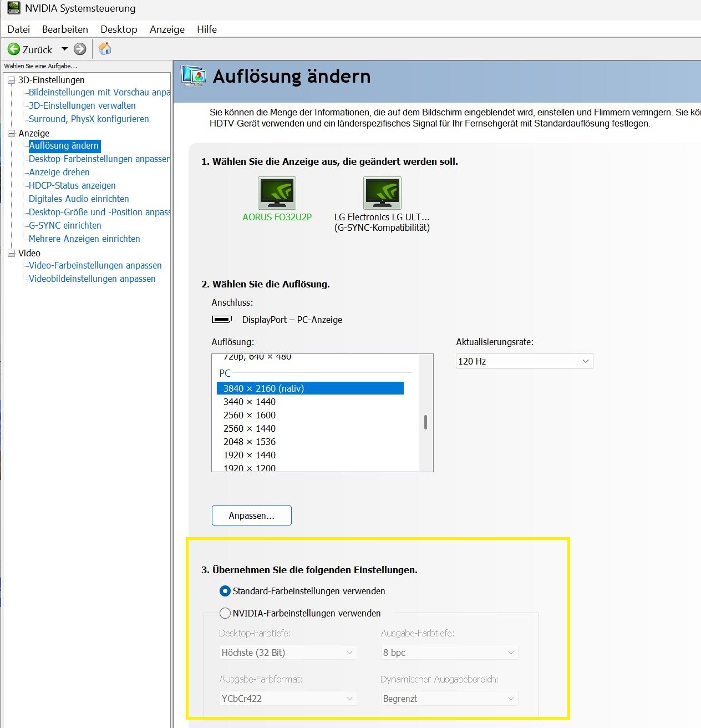Select NVIDIA-Farbeinstellungen verwenden radio button
Screen dimensions: 701x728
pyautogui.click(x=225, y=613)
